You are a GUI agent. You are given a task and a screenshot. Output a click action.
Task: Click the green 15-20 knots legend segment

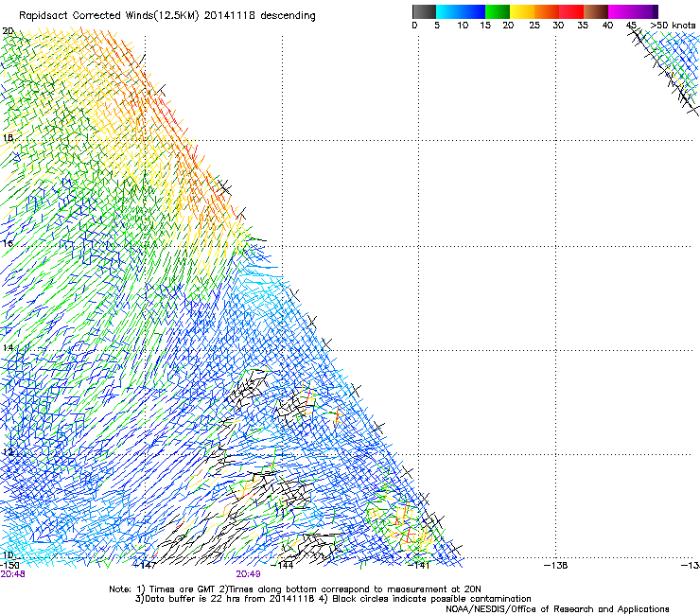coord(498,11)
